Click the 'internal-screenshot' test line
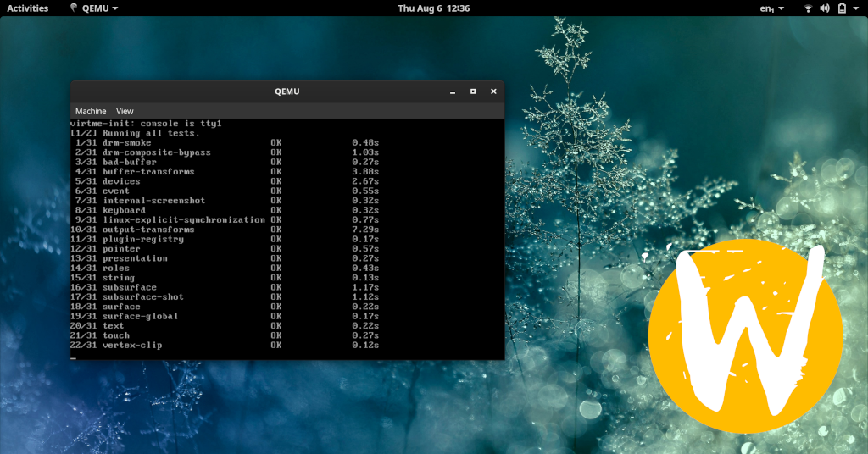The height and width of the screenshot is (454, 868). click(225, 200)
